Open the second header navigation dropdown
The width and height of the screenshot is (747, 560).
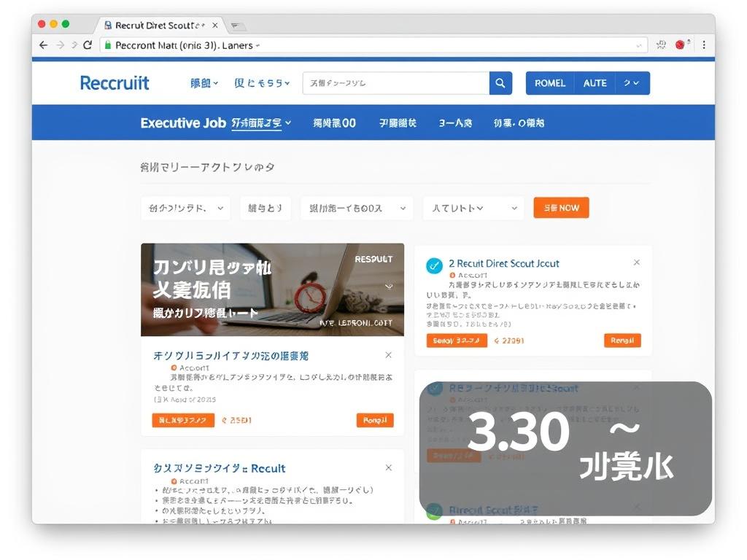coord(262,83)
